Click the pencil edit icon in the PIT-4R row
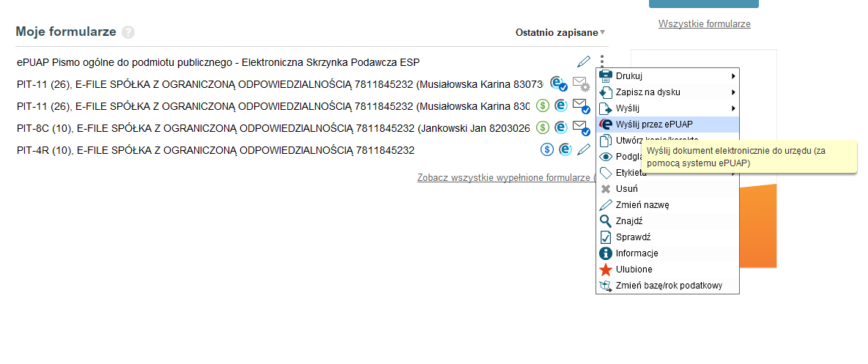This screenshot has width=868, height=364. point(584,149)
